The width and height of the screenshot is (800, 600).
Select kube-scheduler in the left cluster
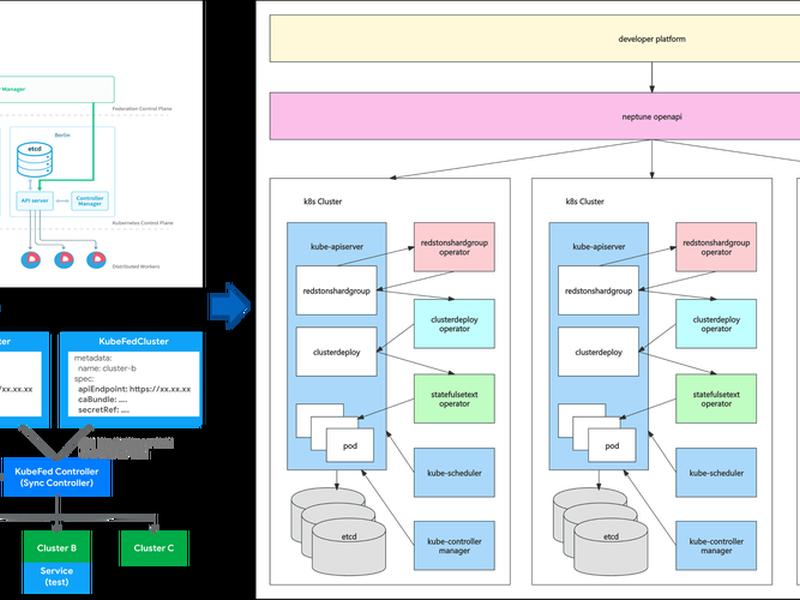(454, 472)
